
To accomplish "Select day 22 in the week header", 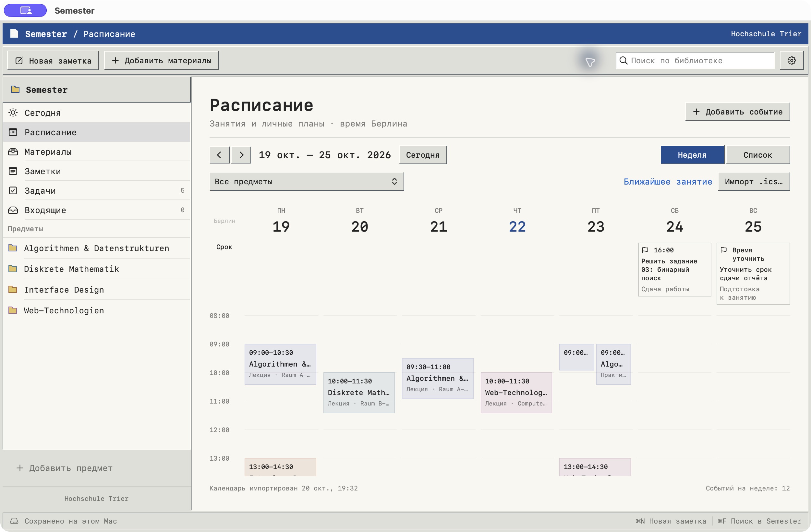I will click(517, 227).
